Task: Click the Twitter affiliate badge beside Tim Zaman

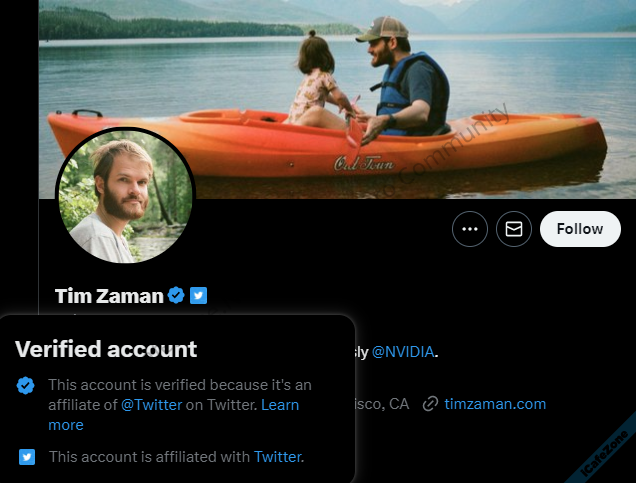Action: point(199,295)
